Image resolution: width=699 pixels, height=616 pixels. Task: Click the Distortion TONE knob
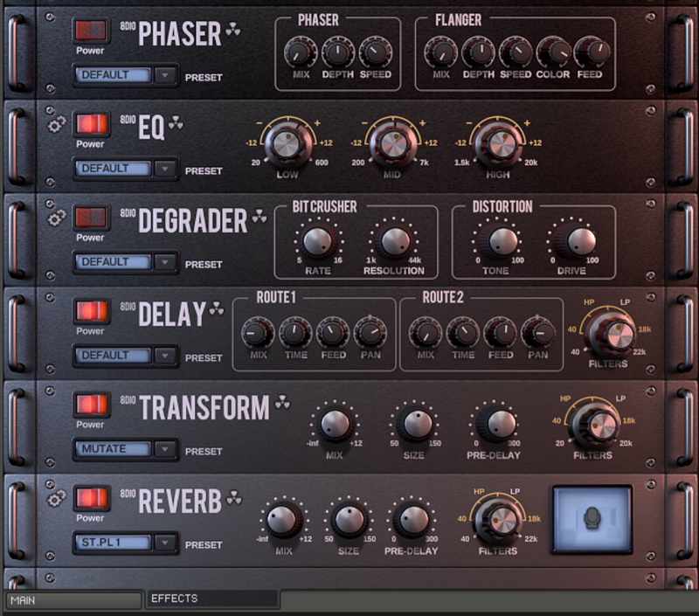[x=502, y=241]
